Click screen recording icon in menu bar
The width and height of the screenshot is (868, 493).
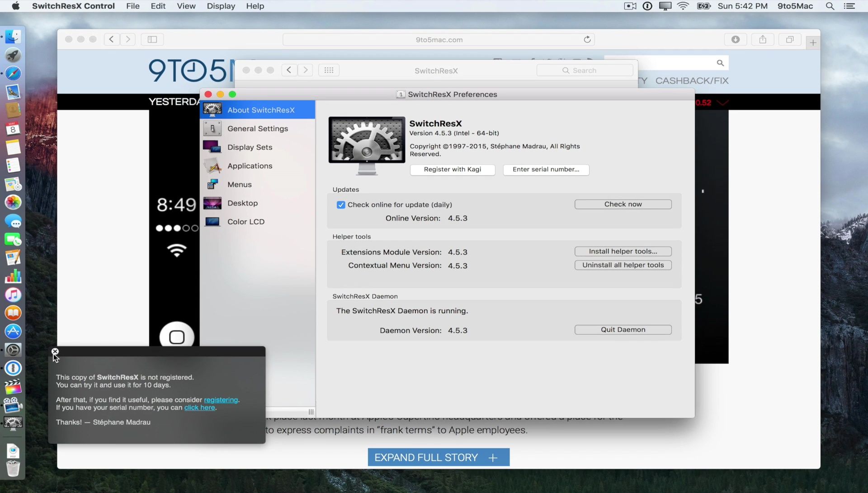coord(630,6)
